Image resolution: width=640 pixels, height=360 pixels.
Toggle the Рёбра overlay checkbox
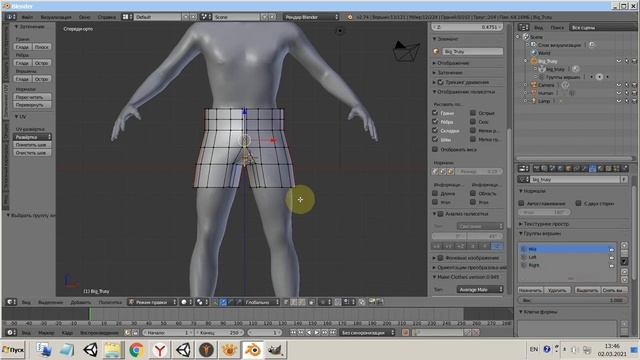pyautogui.click(x=435, y=122)
